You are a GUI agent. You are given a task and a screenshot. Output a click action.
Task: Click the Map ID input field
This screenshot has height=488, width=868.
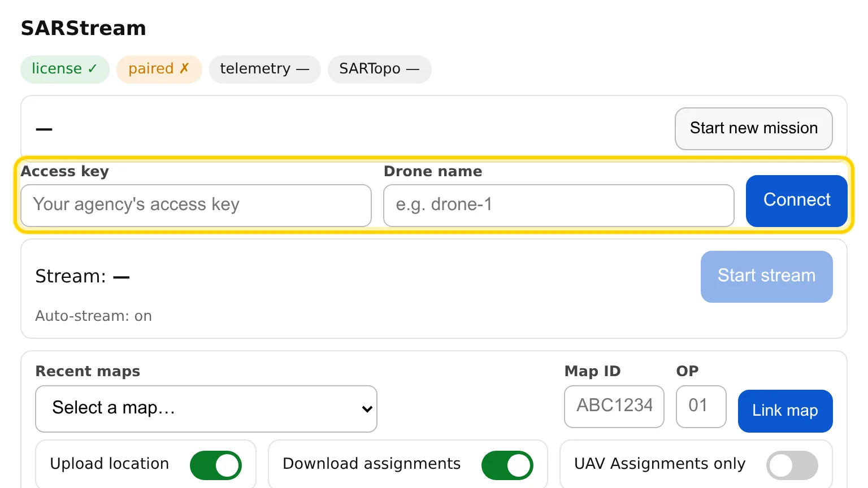click(x=614, y=407)
